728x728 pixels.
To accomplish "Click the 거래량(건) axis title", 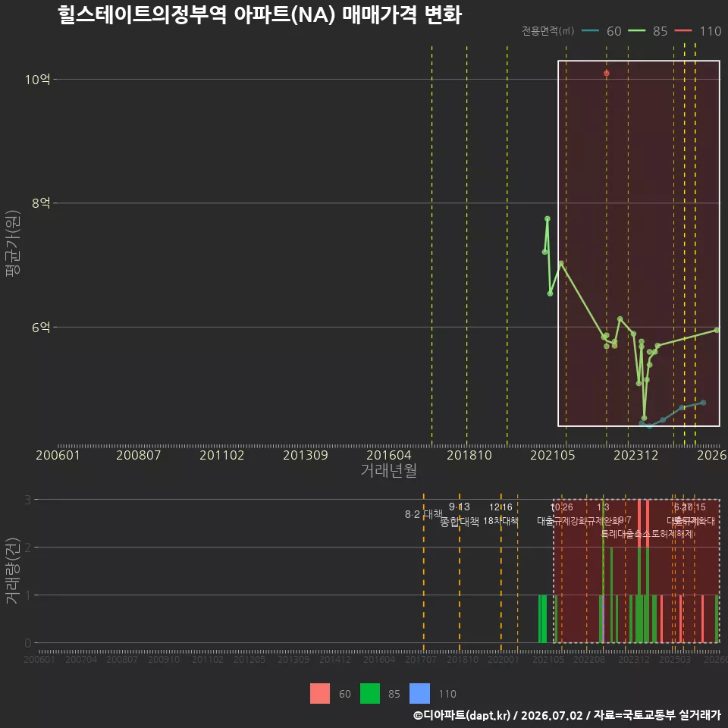I will [x=12, y=570].
